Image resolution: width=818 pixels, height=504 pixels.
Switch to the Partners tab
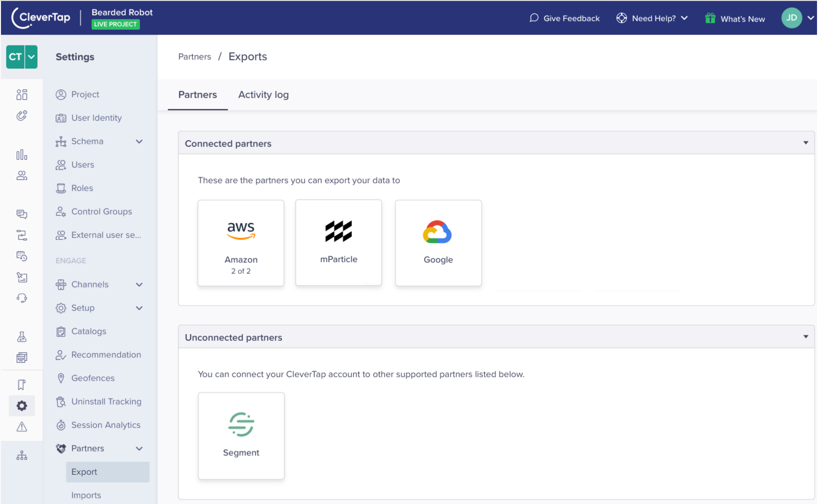[197, 95]
